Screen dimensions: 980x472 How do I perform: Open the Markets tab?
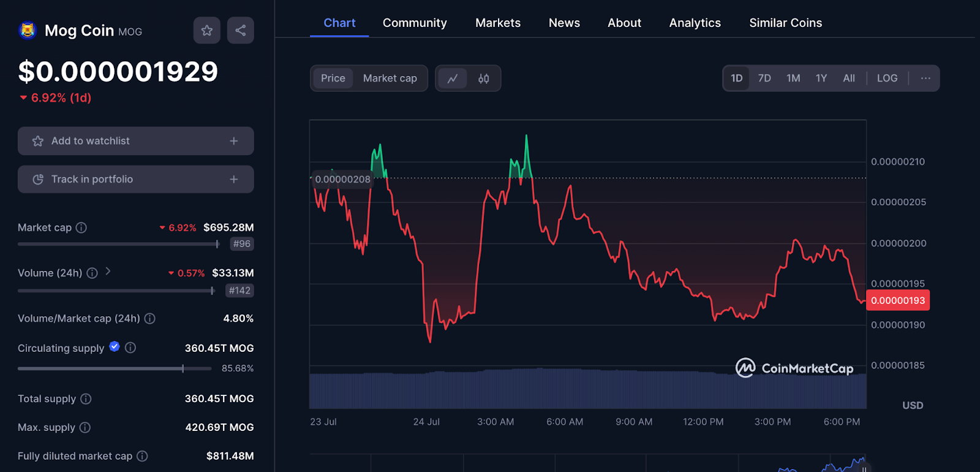[498, 23]
